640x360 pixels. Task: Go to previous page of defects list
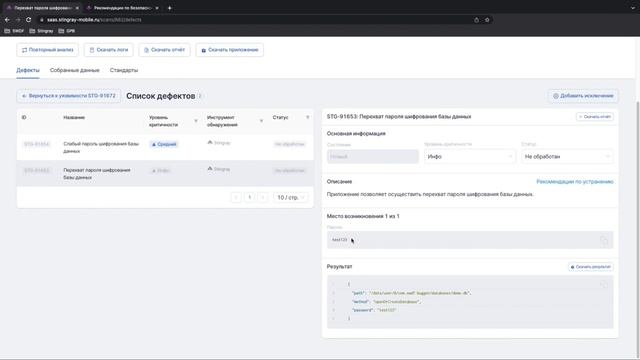(236, 198)
